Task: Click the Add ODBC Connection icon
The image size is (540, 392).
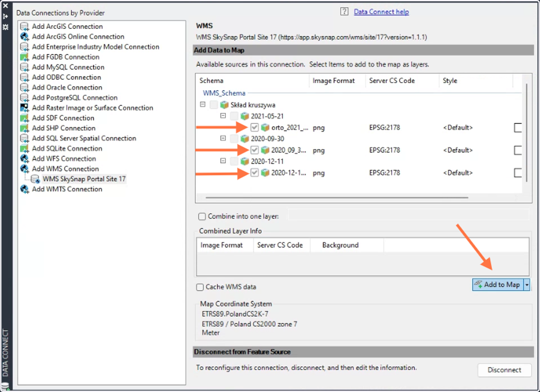Action: (25, 77)
